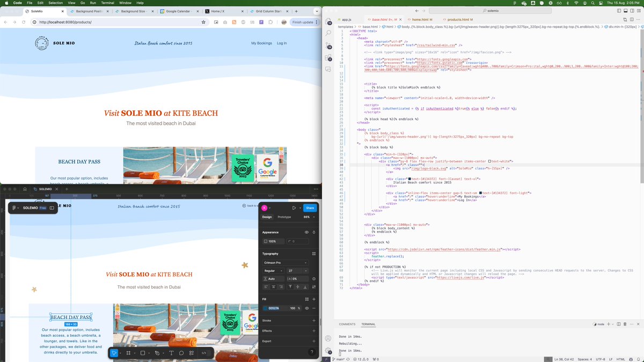The width and height of the screenshot is (644, 362).
Task: Toggle Figma layer visibility eye in Appearance
Action: (x=306, y=232)
